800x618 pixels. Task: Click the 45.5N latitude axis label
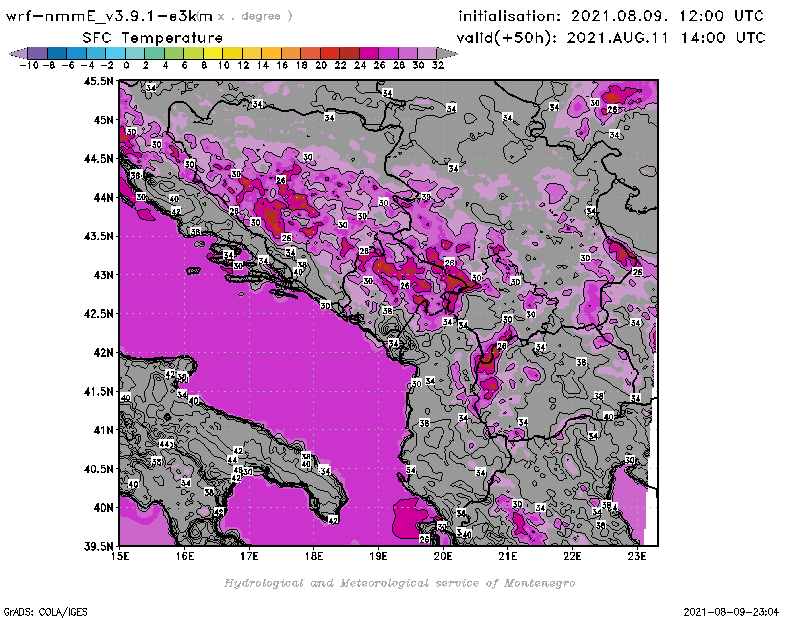click(98, 81)
